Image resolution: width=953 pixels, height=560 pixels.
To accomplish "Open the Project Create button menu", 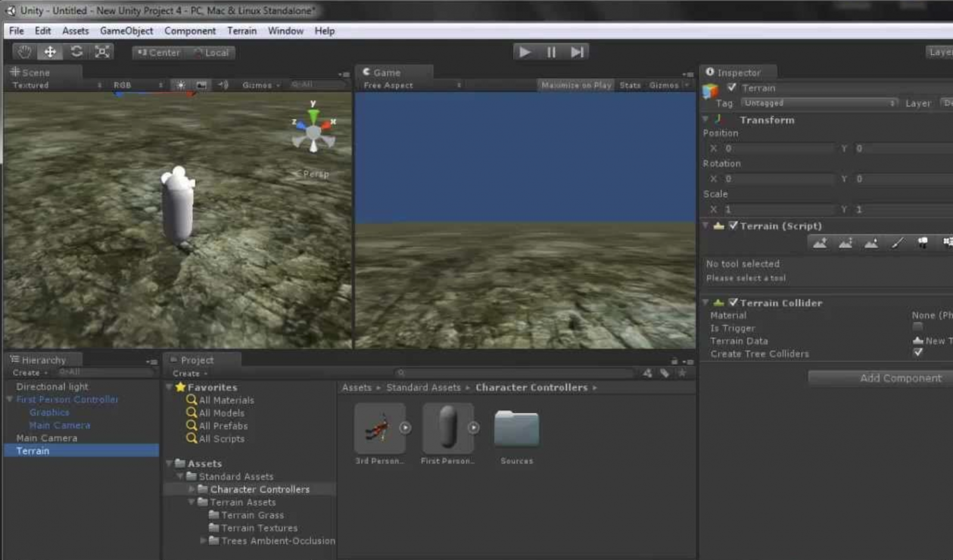I will coord(190,373).
